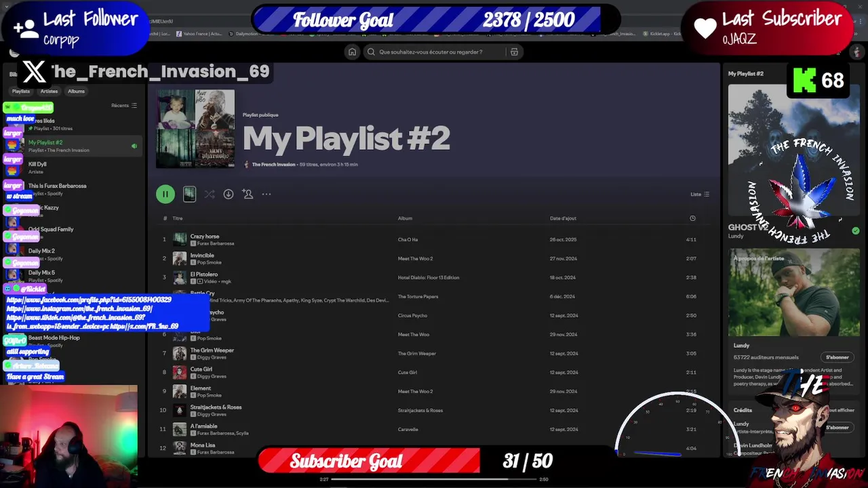
Task: Open the small album preview next to pause
Action: click(189, 194)
